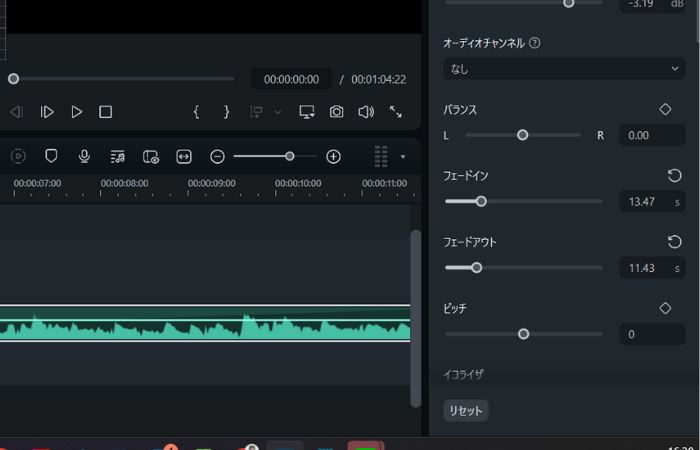The height and width of the screenshot is (450, 700).
Task: Click the add-to-timeline icon in preview controls
Action: [256, 112]
